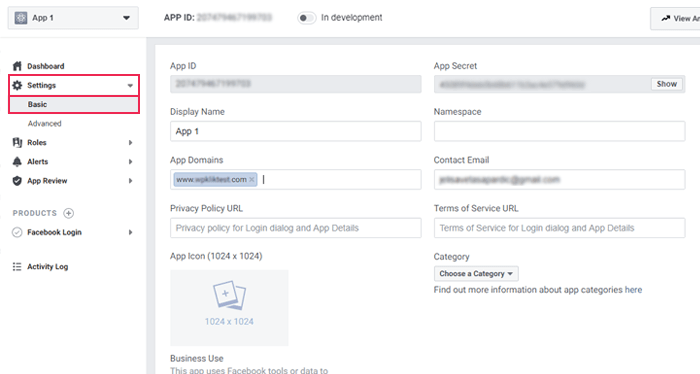Expand the Alerts section arrow
This screenshot has width=700, height=374.
pos(130,162)
